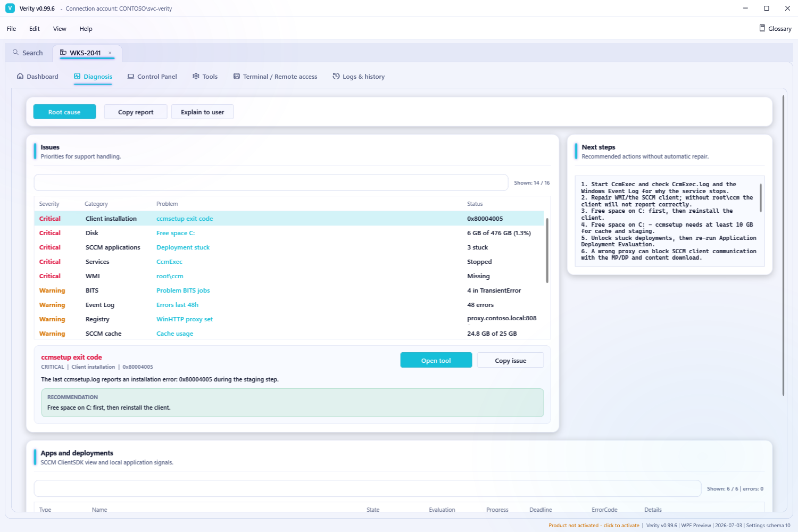Click the '0x80004005' status cell

click(x=485, y=219)
